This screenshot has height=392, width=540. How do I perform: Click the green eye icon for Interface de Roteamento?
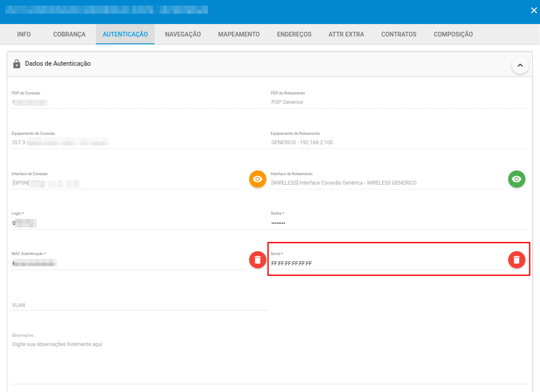(x=517, y=179)
